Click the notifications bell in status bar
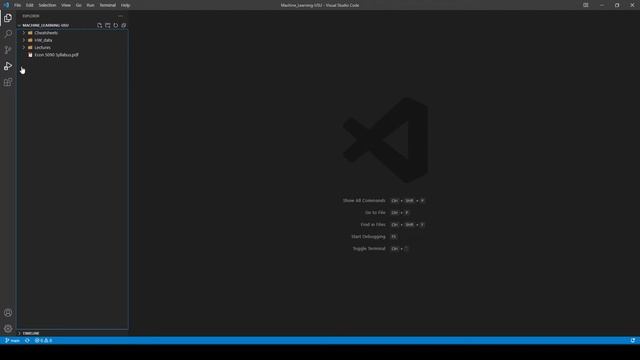 633,340
